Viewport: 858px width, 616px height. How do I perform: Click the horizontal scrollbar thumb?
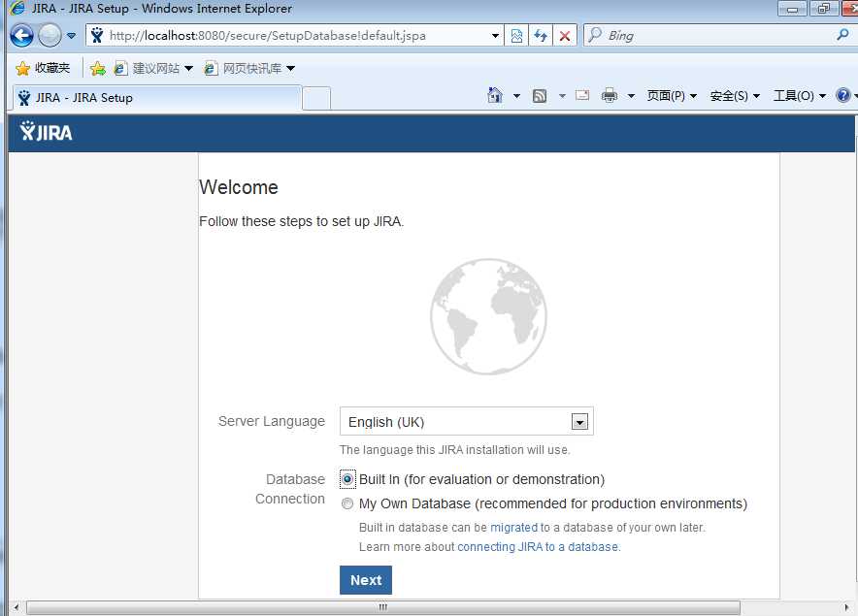tap(383, 607)
